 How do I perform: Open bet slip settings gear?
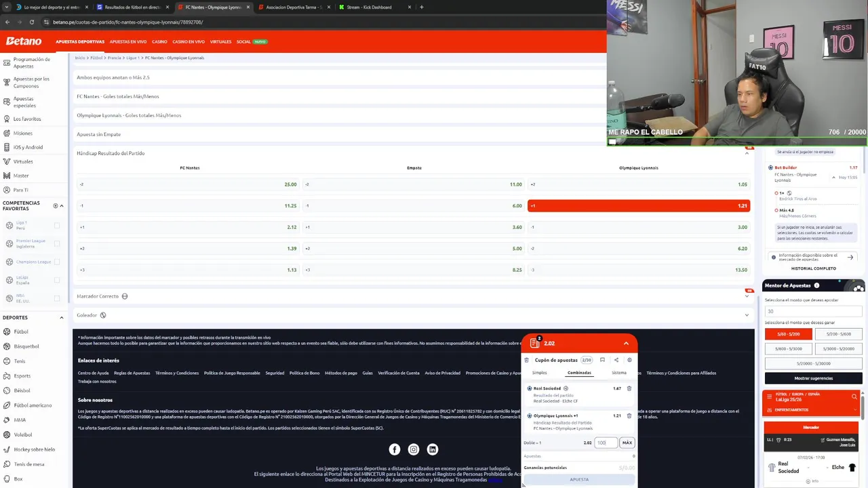point(629,360)
